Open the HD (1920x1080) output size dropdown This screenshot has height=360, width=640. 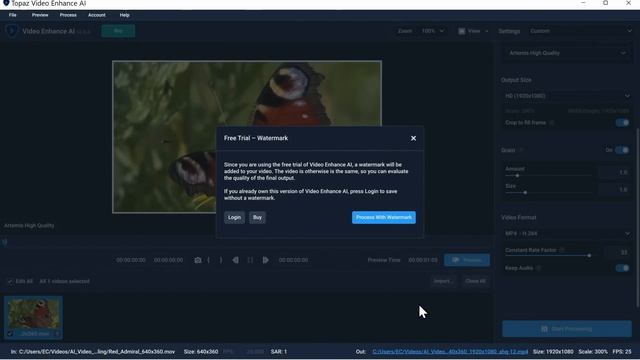[x=567, y=96]
